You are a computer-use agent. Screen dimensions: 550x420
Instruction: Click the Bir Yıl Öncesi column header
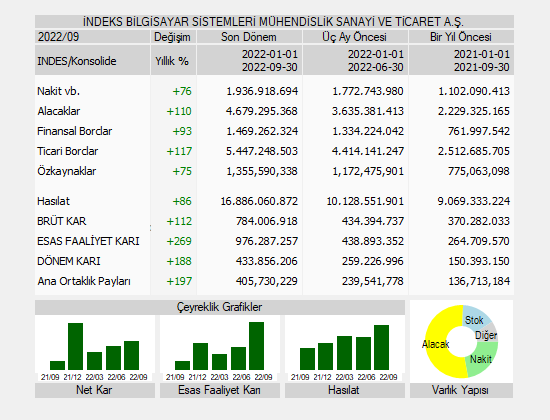461,36
